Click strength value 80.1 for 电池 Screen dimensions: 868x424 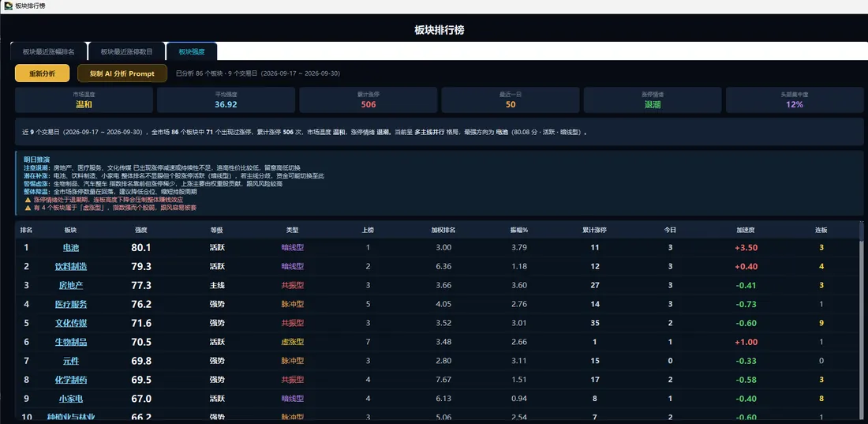pos(141,248)
